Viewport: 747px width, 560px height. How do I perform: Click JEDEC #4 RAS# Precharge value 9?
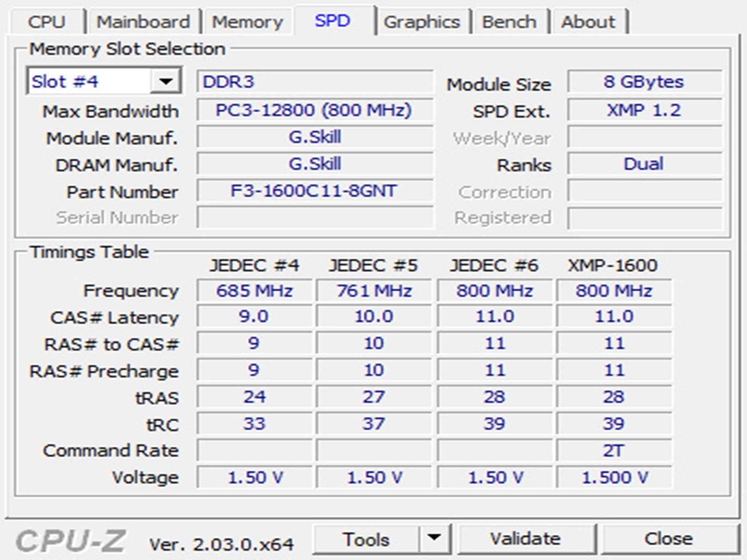[254, 370]
